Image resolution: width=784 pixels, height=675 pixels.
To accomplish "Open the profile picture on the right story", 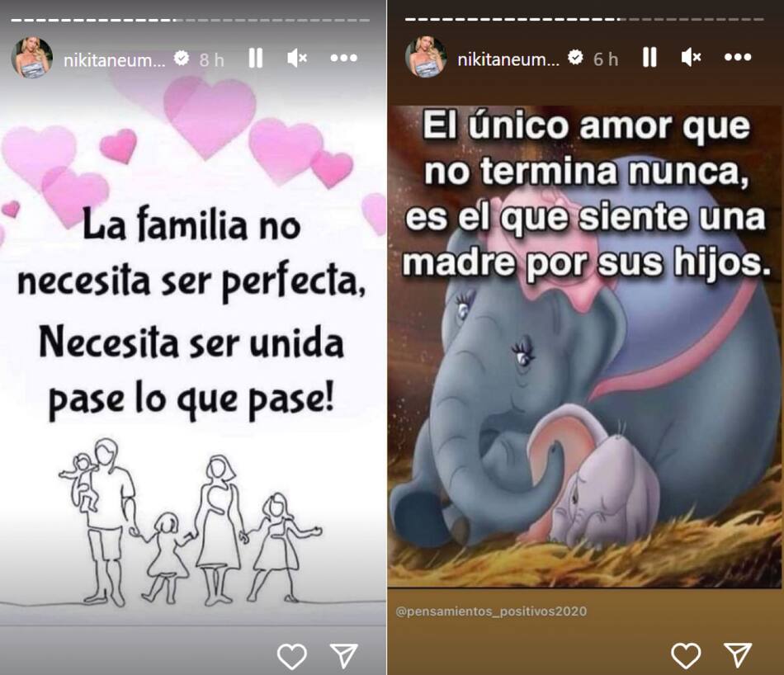I will coord(426,56).
